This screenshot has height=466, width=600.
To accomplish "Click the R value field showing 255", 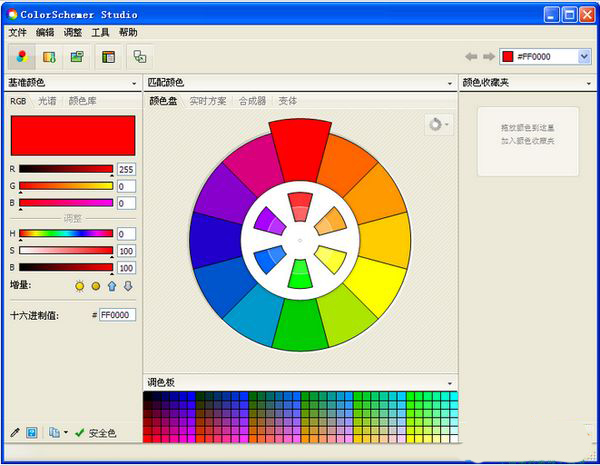I will point(126,169).
